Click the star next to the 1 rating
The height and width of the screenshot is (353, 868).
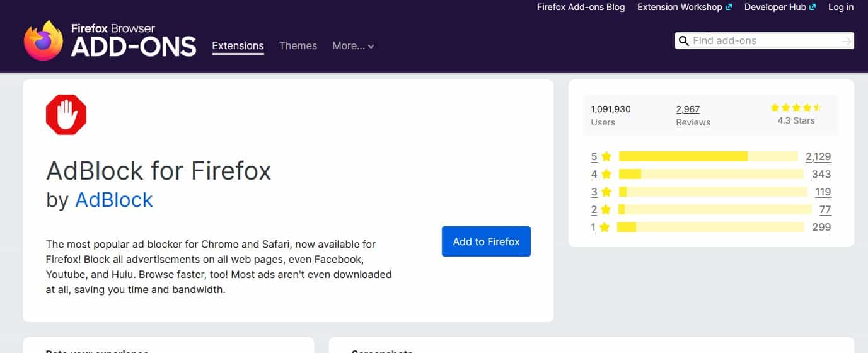tap(605, 227)
